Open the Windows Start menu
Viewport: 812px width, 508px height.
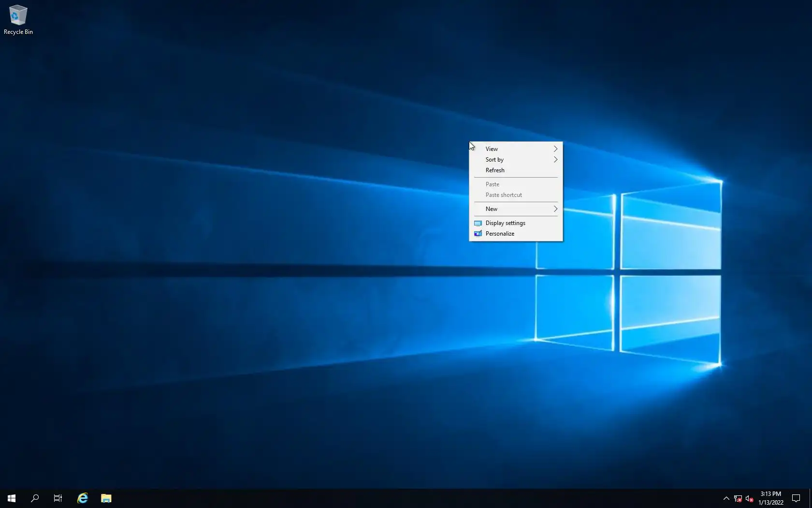click(12, 498)
